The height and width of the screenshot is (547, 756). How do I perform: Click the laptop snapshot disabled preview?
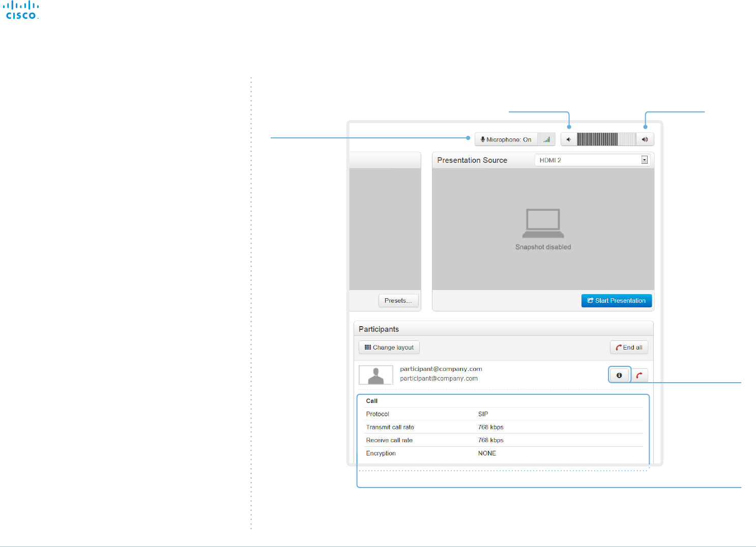543,229
